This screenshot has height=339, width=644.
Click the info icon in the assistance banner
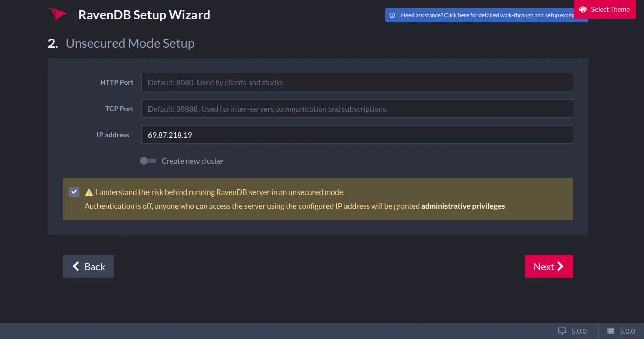(392, 15)
